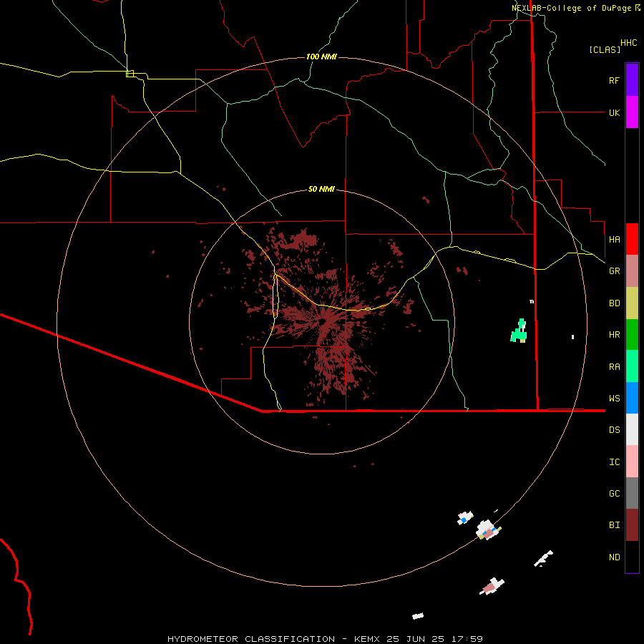Screen dimensions: 644x644
Task: Select the BD legend label text
Action: (614, 303)
